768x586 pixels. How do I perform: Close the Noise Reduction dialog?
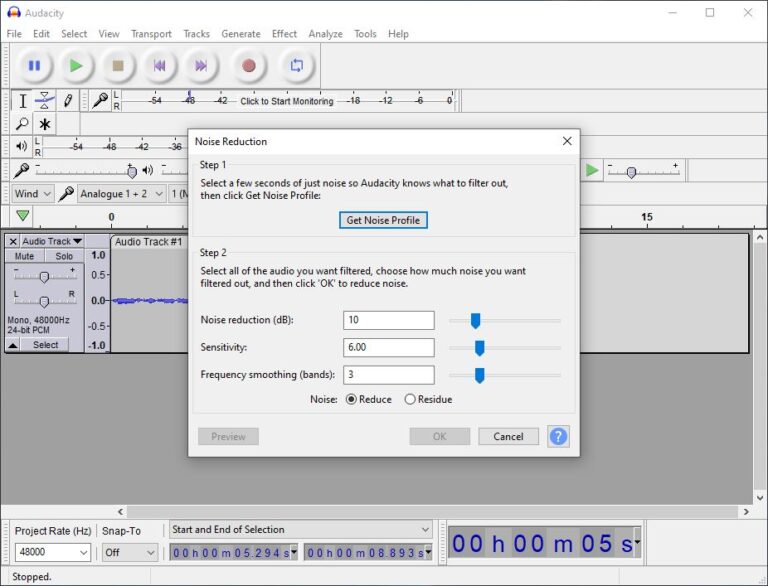coord(567,141)
